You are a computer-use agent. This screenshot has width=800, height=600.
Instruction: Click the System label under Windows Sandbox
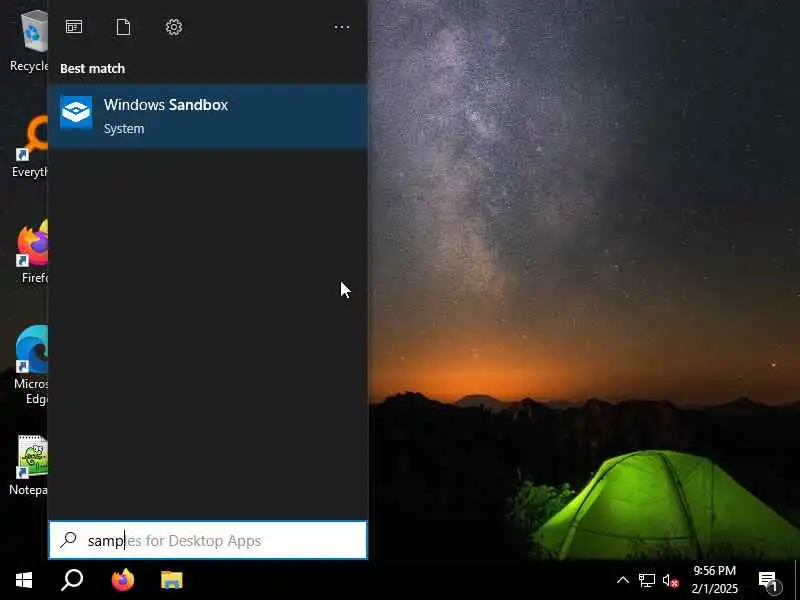click(x=124, y=129)
